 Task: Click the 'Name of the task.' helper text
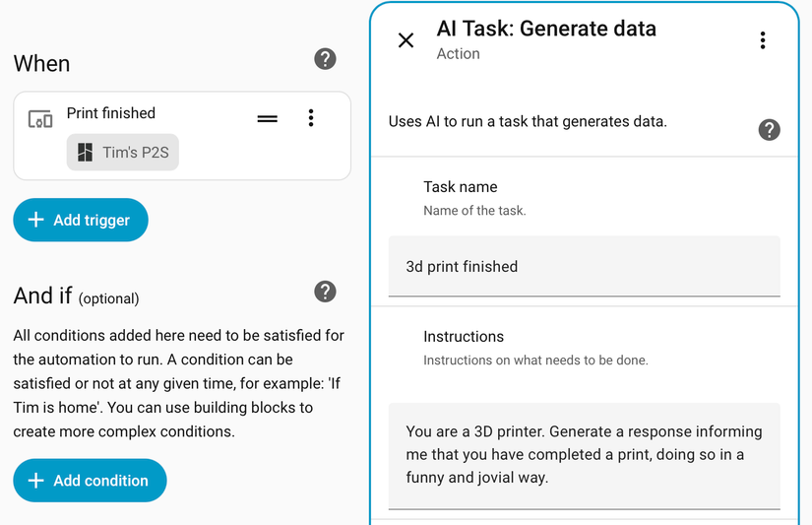click(474, 211)
